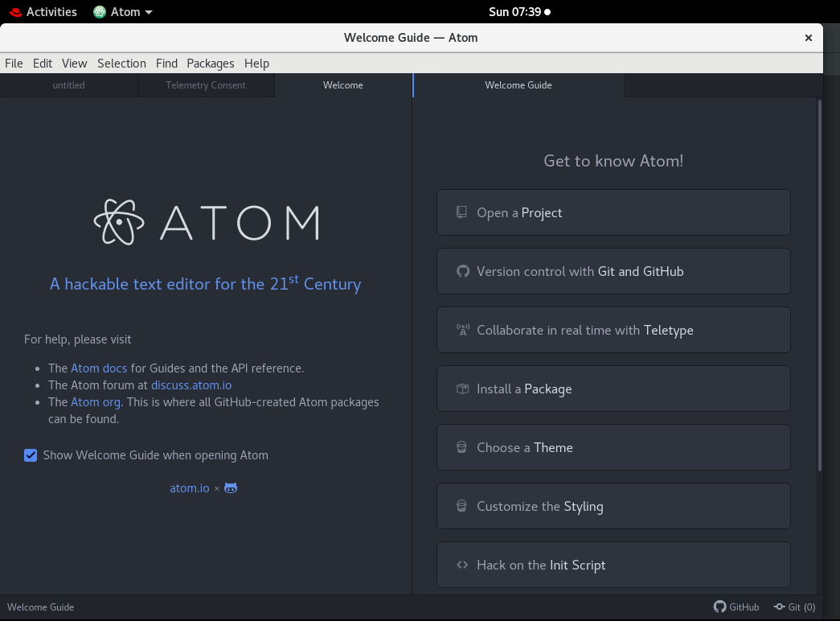Screen dimensions: 840x621
Task: Click the hackable text editor tagline
Action: pyautogui.click(x=205, y=282)
